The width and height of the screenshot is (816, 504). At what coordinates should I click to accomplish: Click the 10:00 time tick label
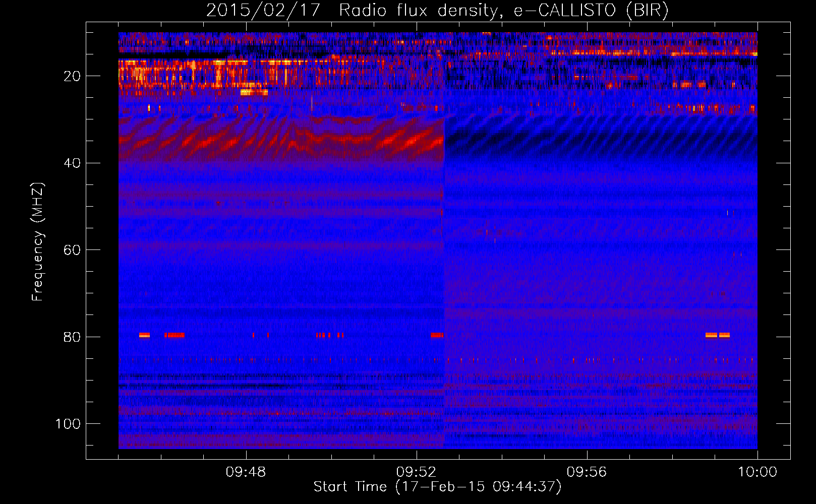pyautogui.click(x=757, y=472)
